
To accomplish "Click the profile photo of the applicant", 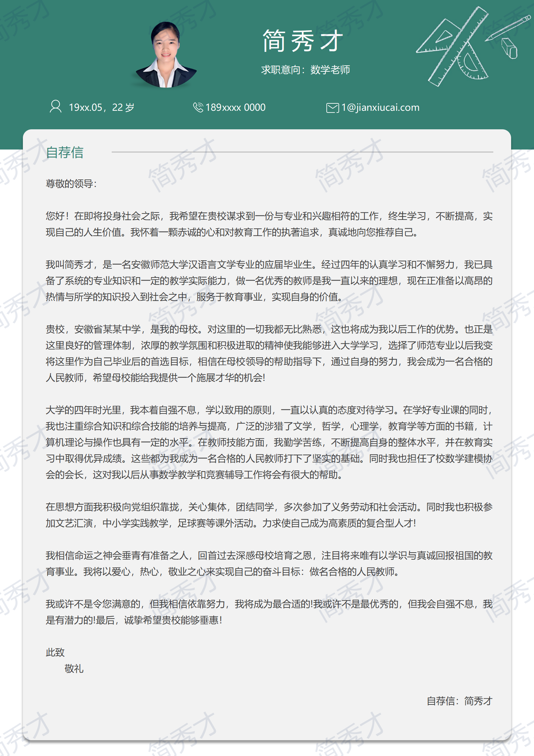I will (166, 55).
